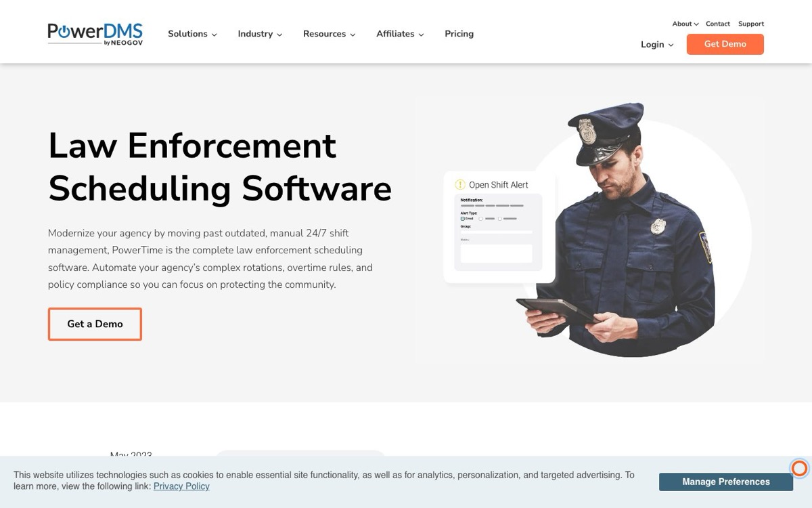Click the Get a Demo hero button
Image resolution: width=812 pixels, height=508 pixels.
(95, 324)
